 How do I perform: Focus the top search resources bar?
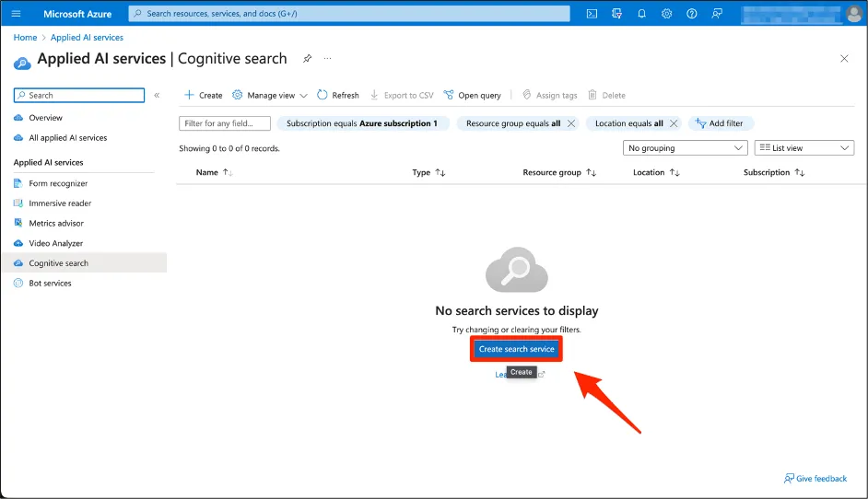349,13
